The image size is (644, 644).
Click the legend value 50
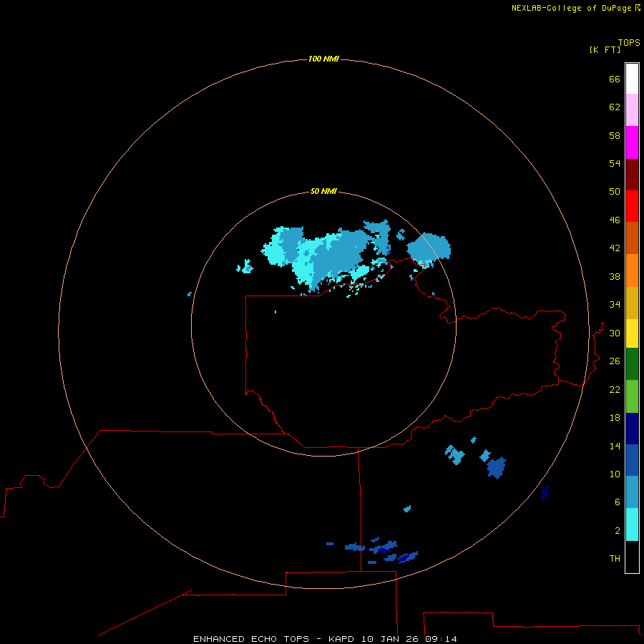click(x=615, y=191)
